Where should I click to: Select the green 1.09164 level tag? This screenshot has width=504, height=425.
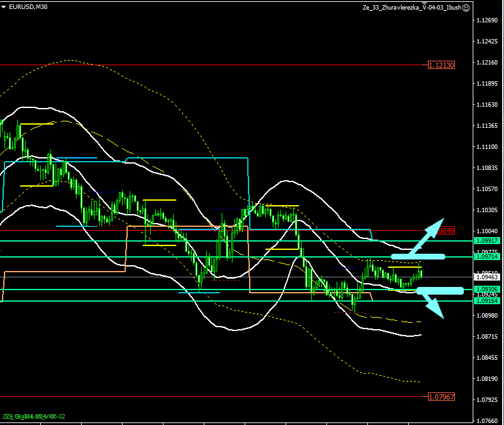pos(487,300)
